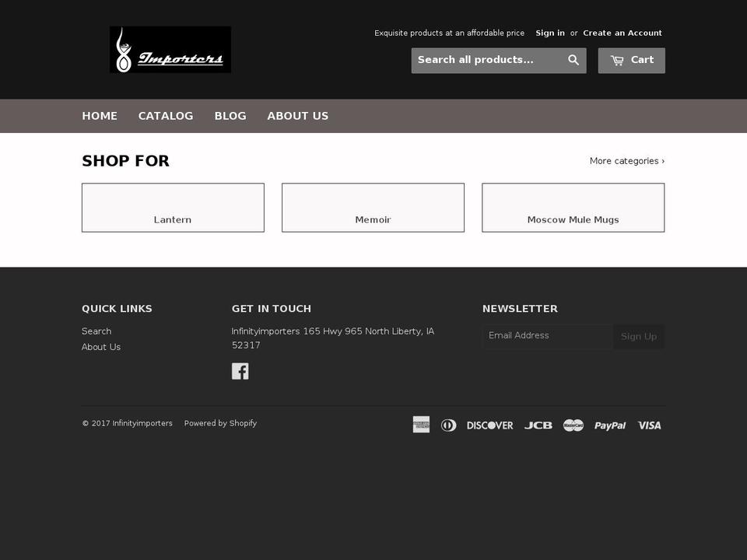This screenshot has height=560, width=747.
Task: Click the SHOP FOR heading
Action: pyautogui.click(x=126, y=161)
